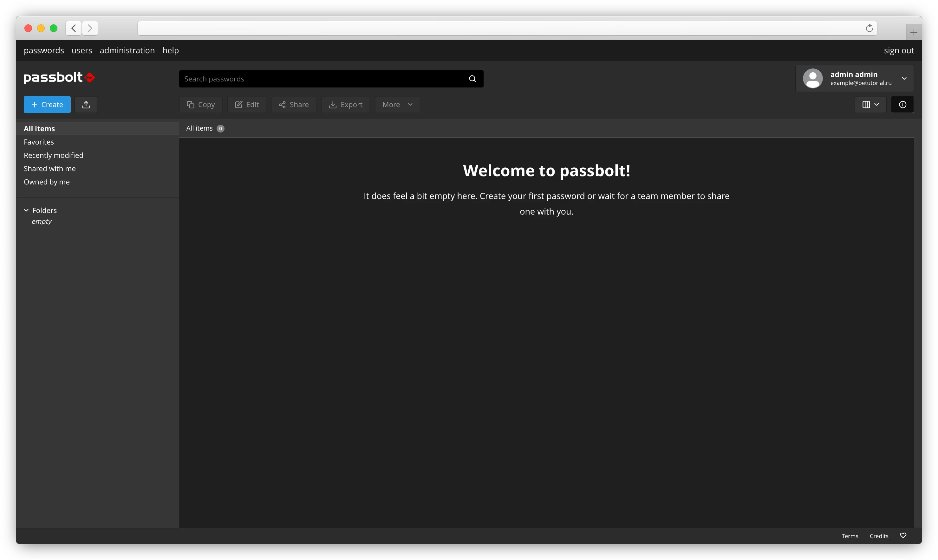Collapse the Folders tree section
938x560 pixels.
26,210
